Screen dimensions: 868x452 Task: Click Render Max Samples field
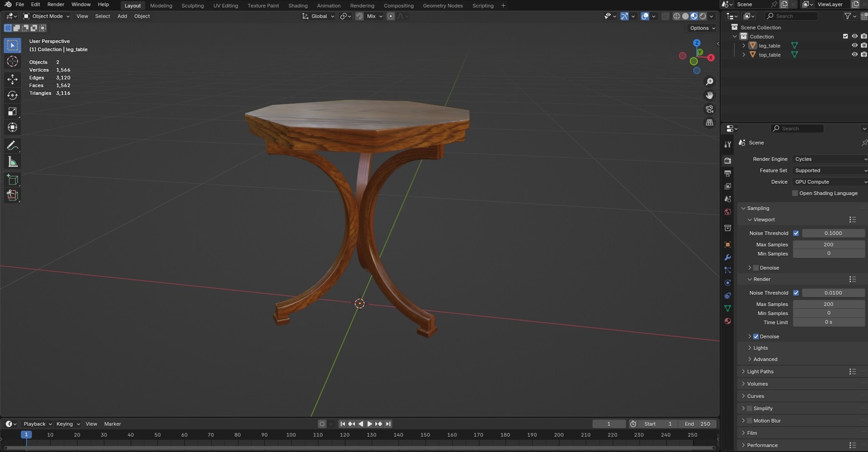click(x=829, y=304)
